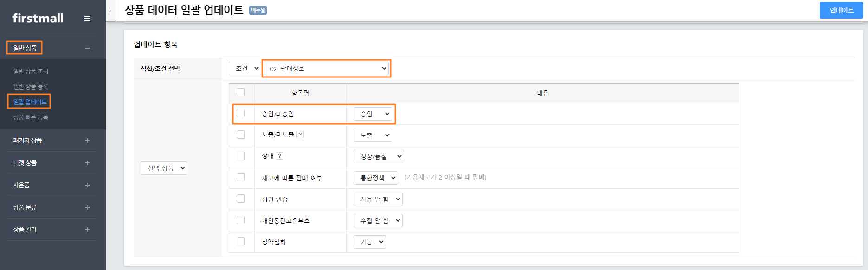Click the 직접/조건 선택 label
The height and width of the screenshot is (270, 868).
click(160, 68)
